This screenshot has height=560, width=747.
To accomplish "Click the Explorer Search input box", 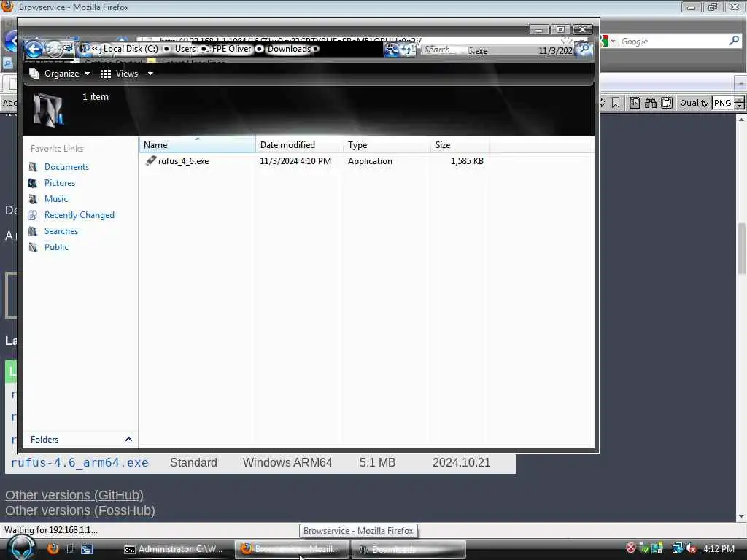I will 498,50.
